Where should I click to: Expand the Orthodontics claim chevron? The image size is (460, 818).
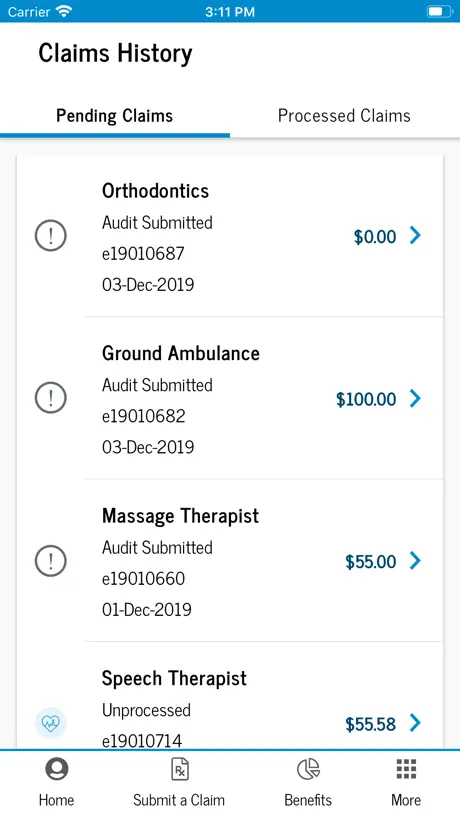click(x=415, y=235)
